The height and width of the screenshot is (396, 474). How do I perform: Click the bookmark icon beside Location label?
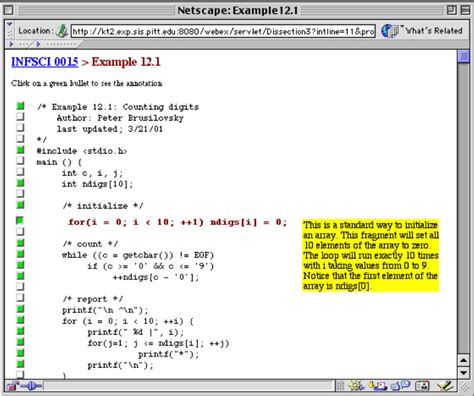62,31
